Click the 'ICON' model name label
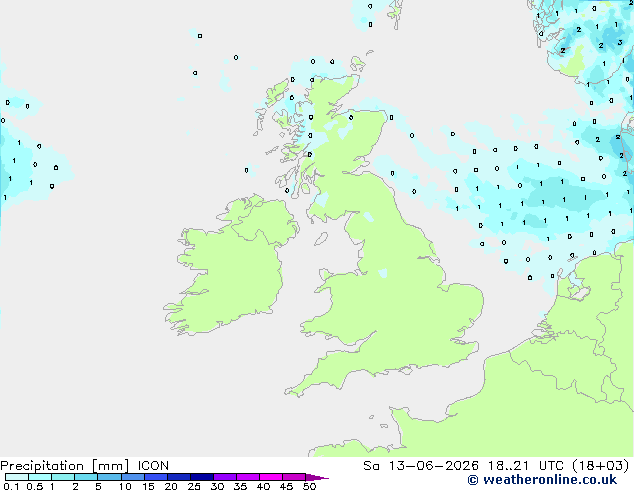Screen dimensions: 634x490 pos(153,466)
